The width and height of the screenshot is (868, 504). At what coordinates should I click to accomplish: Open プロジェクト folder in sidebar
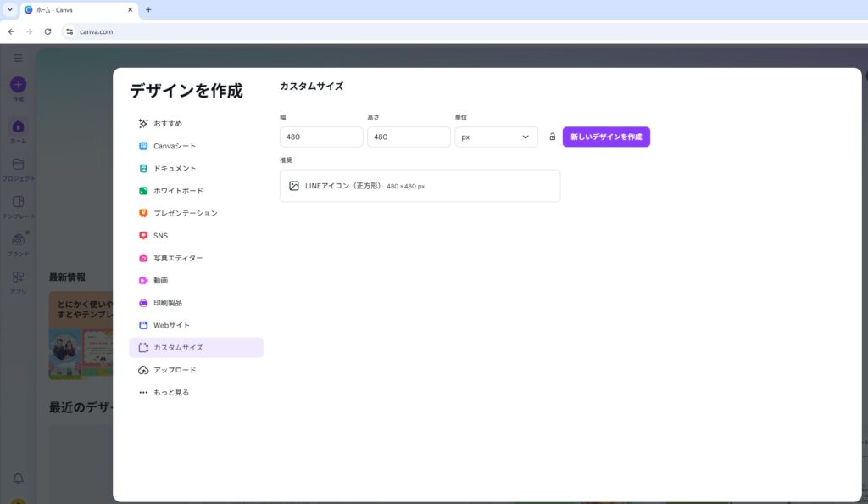pos(19,170)
